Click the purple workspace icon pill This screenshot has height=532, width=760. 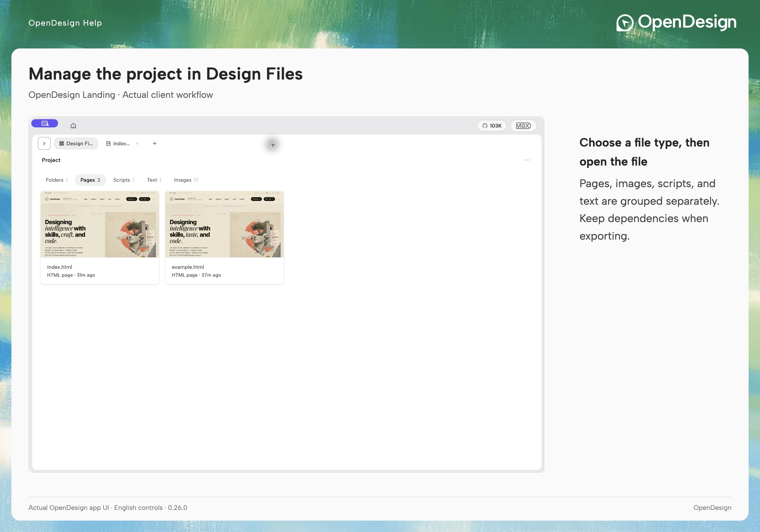(x=45, y=123)
